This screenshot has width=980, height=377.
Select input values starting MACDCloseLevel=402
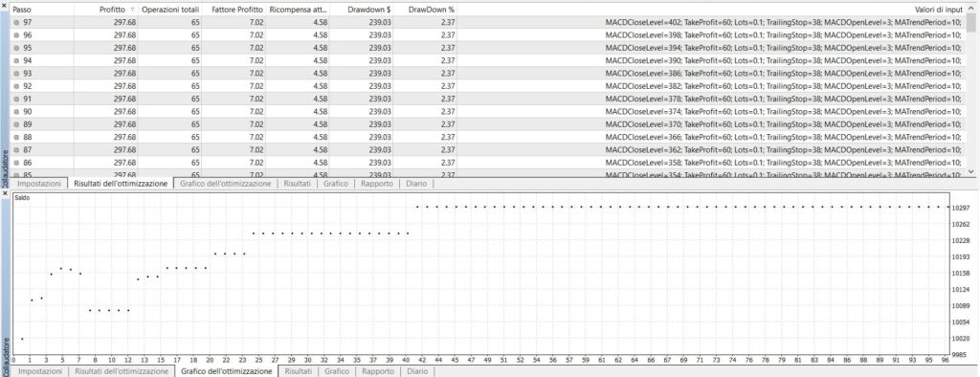(784, 23)
